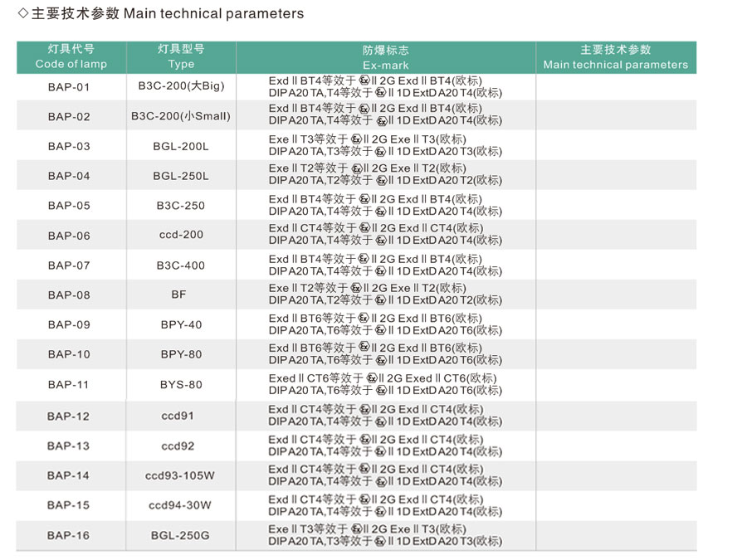The image size is (747, 560).
Task: Click the ccd94-30W type cell
Action: (x=179, y=505)
